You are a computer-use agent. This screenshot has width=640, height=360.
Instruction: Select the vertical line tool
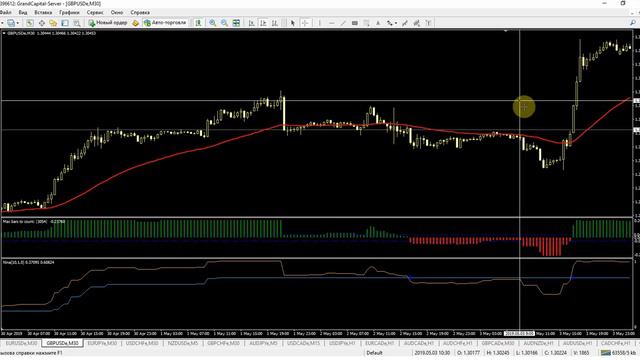tap(320, 23)
